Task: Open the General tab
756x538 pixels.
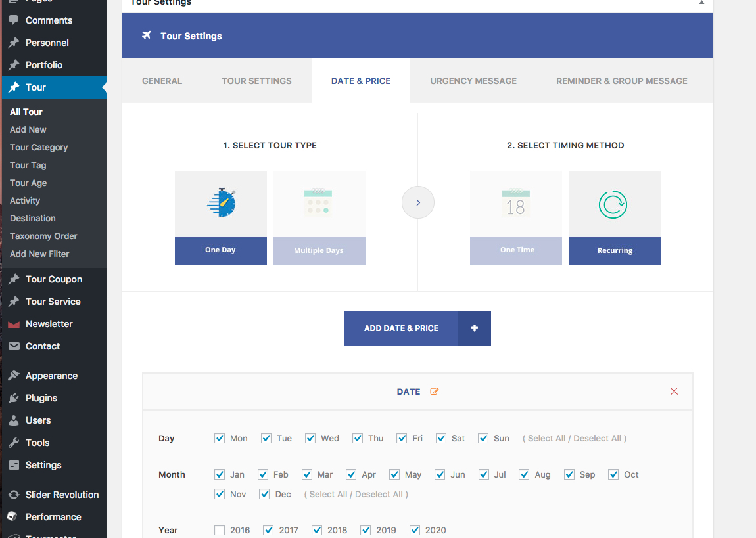Action: [x=162, y=81]
